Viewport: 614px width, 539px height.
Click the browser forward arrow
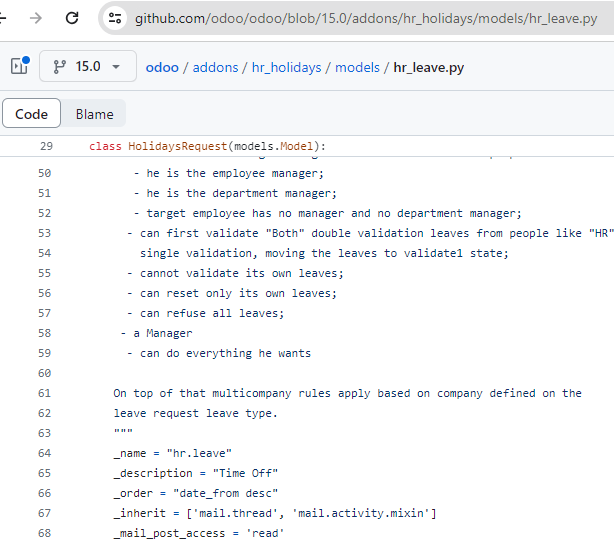(36, 18)
